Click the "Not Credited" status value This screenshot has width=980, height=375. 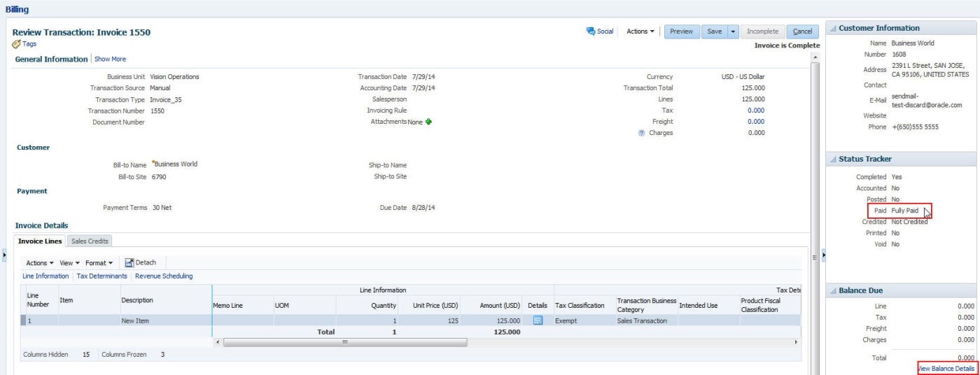click(x=909, y=222)
